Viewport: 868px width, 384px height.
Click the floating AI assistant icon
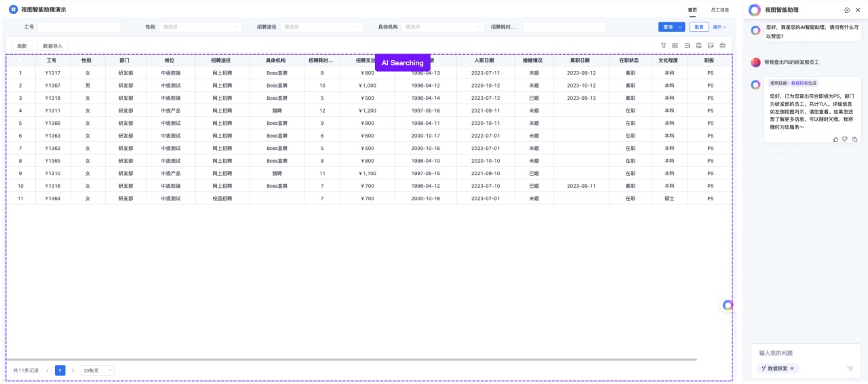[728, 305]
